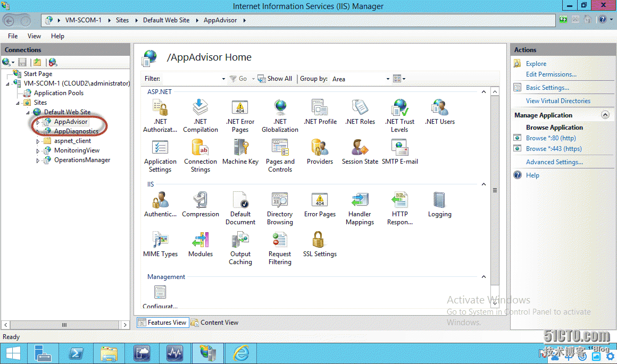Browse *:443 (https) link
This screenshot has height=364, width=617.
pos(554,149)
